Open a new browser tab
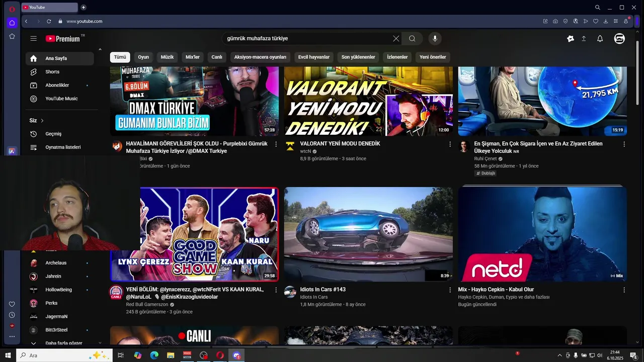The height and width of the screenshot is (362, 644). coord(84,7)
